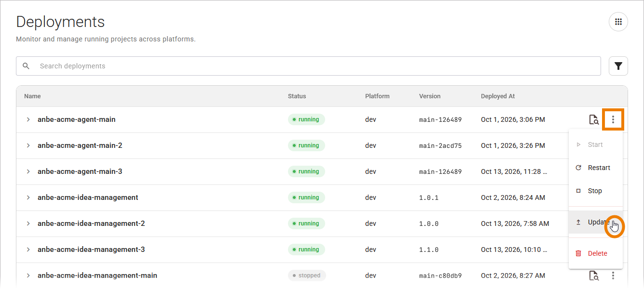Open the apps grid menu icon
The image size is (644, 289).
pyautogui.click(x=618, y=22)
